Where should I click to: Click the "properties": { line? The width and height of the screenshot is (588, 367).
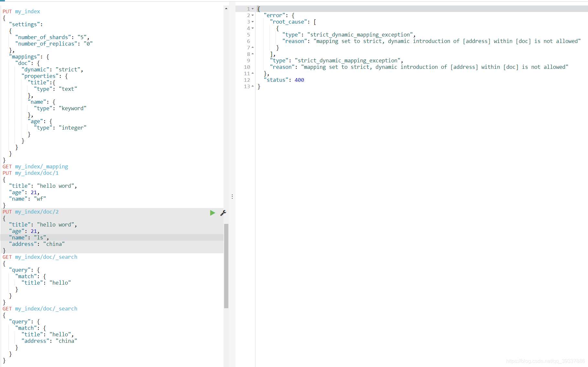[x=45, y=76]
